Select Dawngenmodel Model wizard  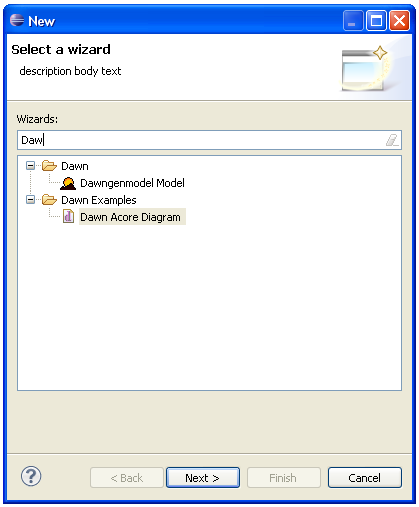[132, 183]
